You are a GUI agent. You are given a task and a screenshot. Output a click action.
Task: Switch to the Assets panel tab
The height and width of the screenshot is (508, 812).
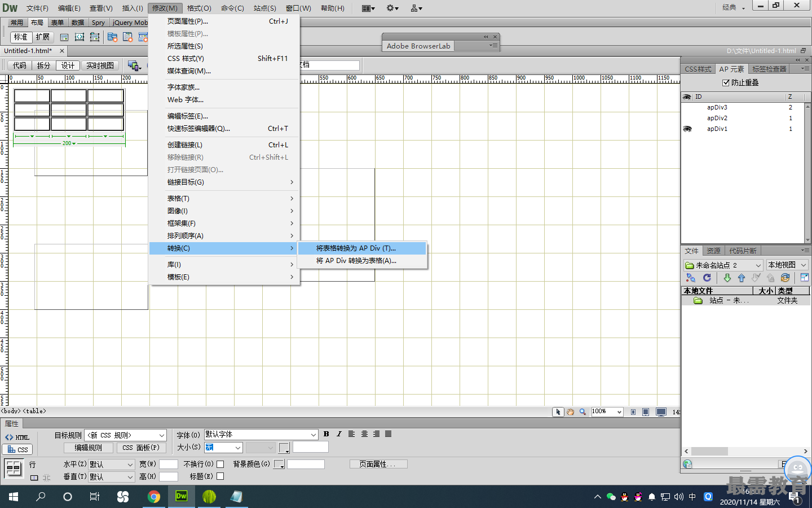(x=713, y=251)
